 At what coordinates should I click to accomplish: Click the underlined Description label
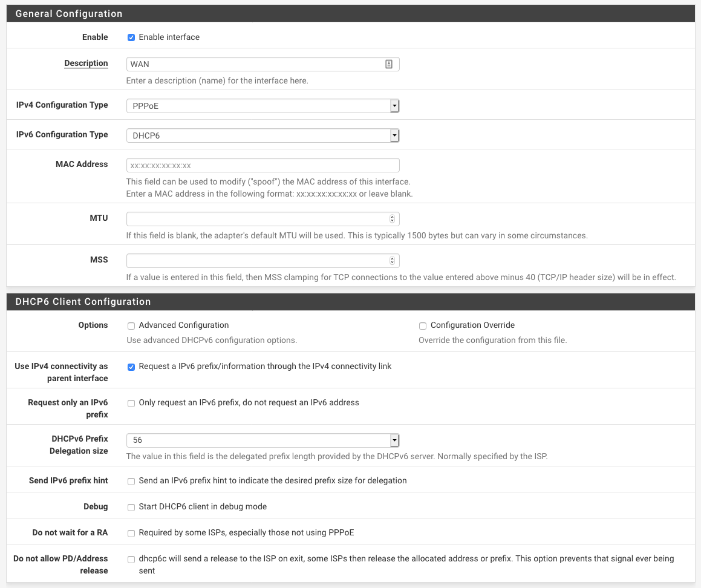86,63
